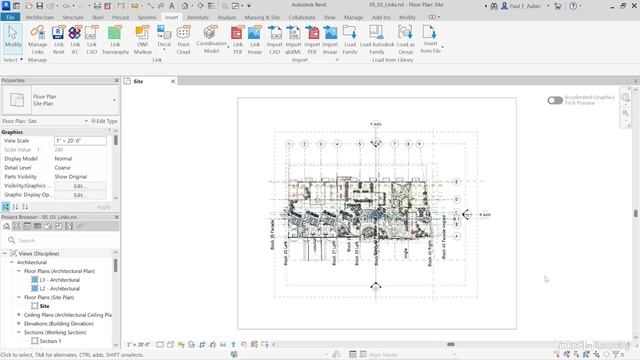Select the Modify tool

point(13,38)
